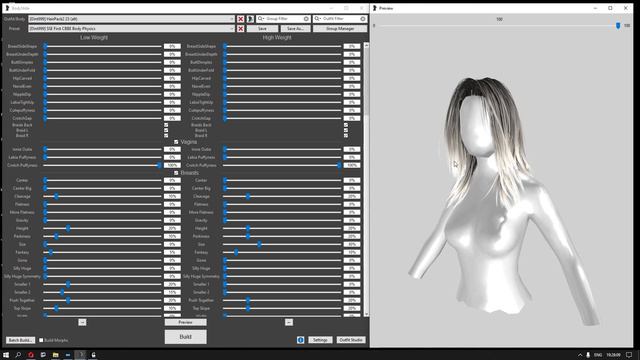Viewport: 640px width, 360px height.
Task: Show hidden tray icons chevron
Action: click(x=580, y=355)
